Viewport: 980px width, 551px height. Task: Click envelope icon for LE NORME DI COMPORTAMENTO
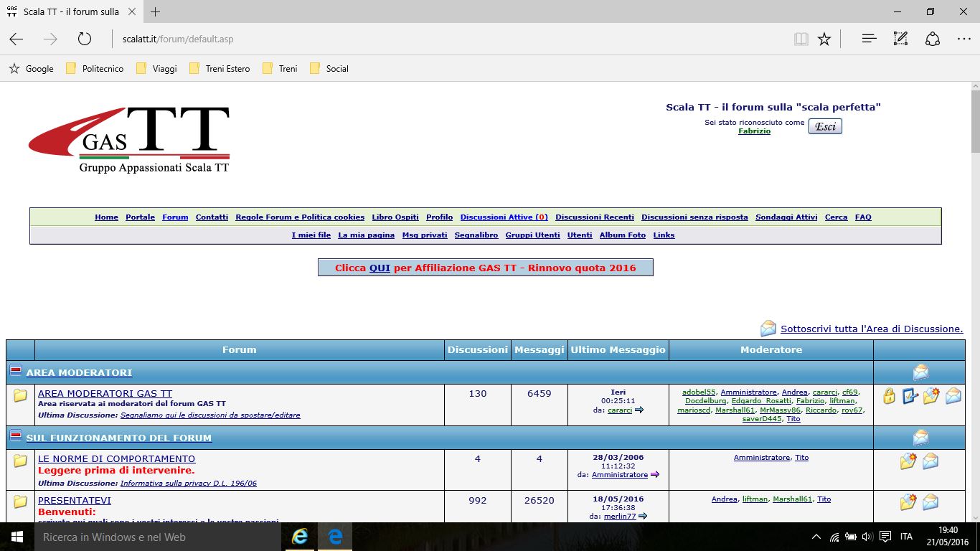click(x=930, y=461)
